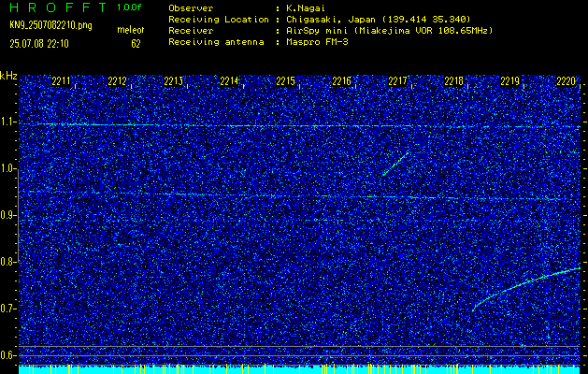Screen dimensions: 588x374
Task: Click the date stamp 25.07.08 22:10
Action: click(x=39, y=44)
